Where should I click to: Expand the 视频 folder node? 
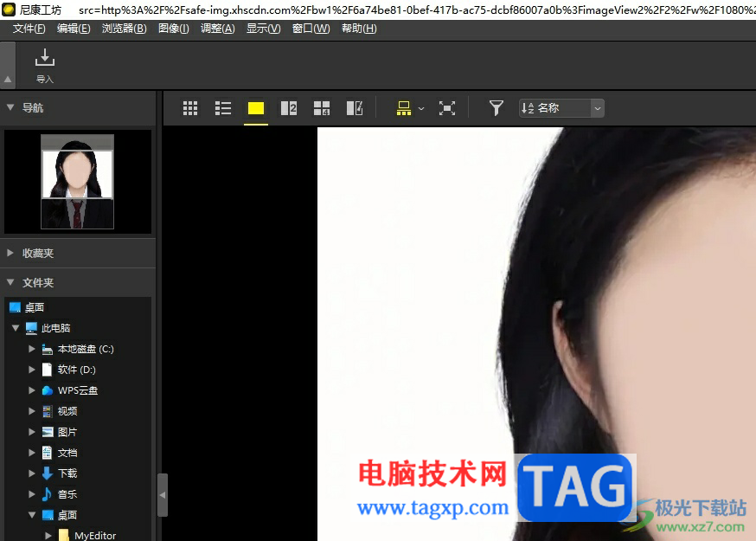click(32, 411)
